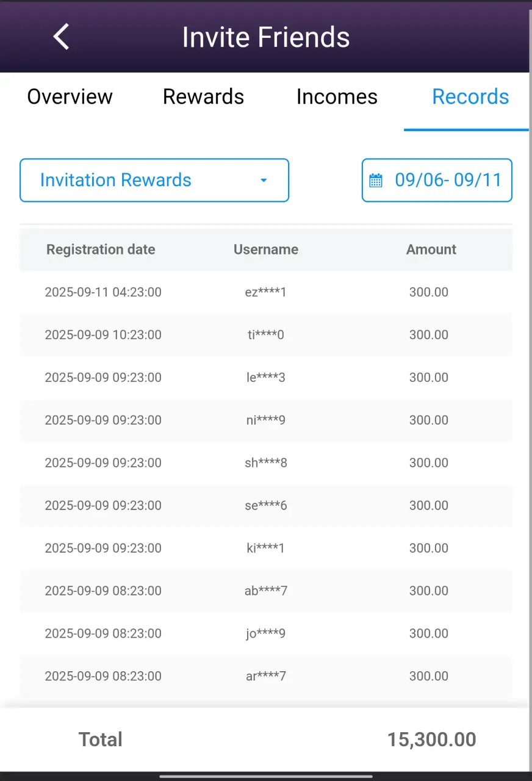Click the registration date of ab****7
This screenshot has width=532, height=781.
[103, 591]
